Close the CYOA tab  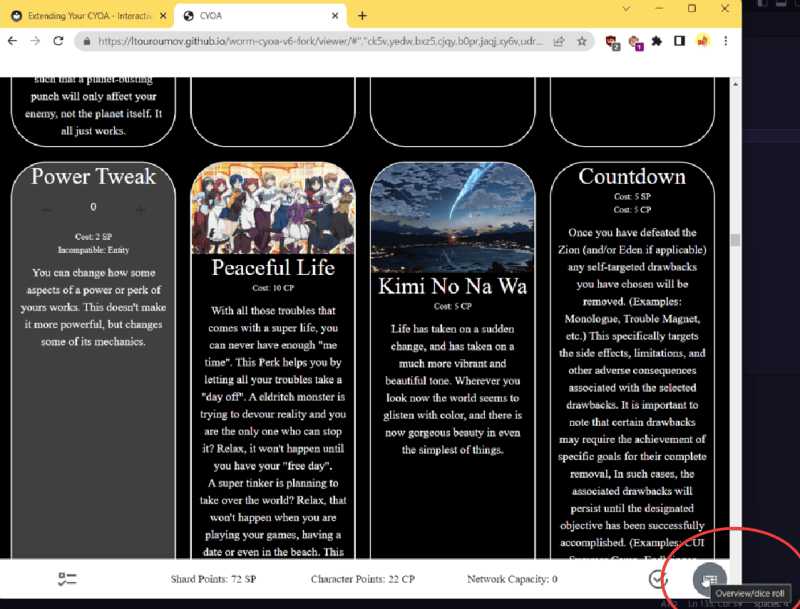coord(335,16)
